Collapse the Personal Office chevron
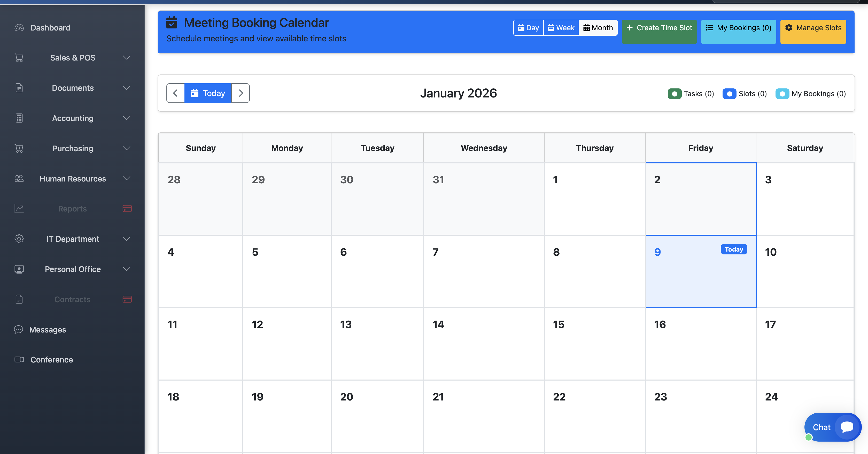The image size is (868, 454). (x=126, y=269)
